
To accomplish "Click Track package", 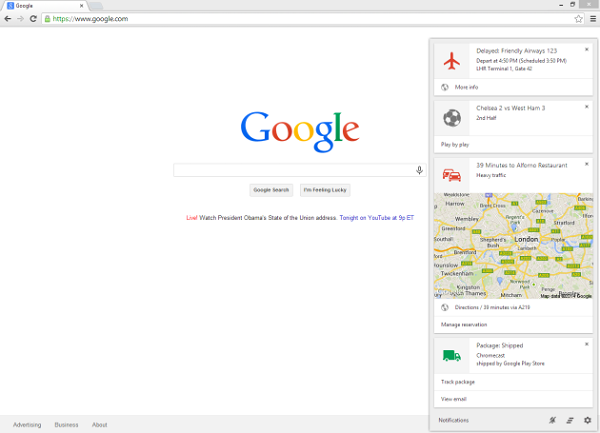I will click(x=513, y=382).
